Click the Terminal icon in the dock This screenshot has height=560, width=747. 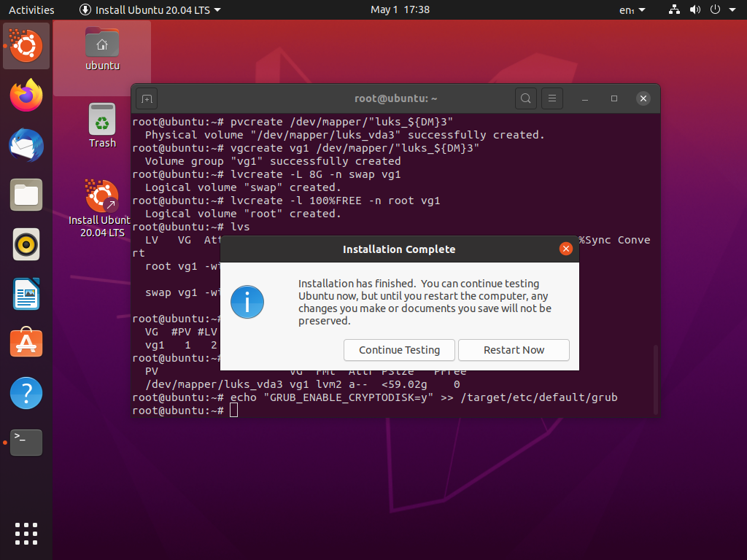26,443
